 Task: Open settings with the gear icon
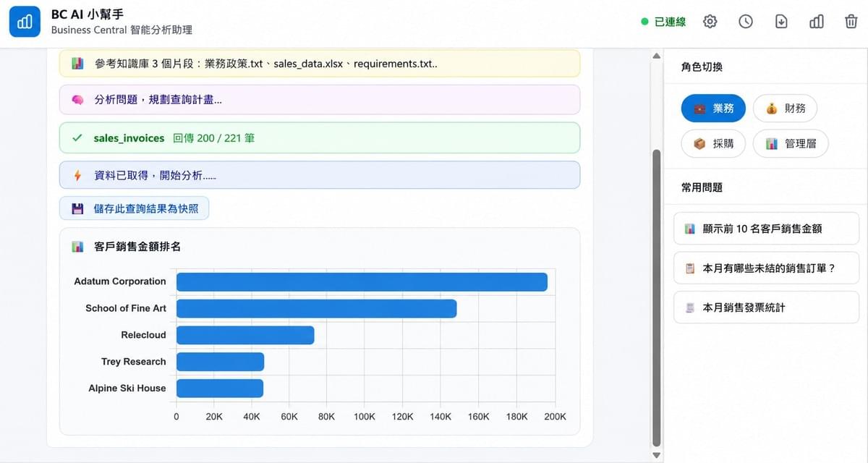tap(710, 22)
